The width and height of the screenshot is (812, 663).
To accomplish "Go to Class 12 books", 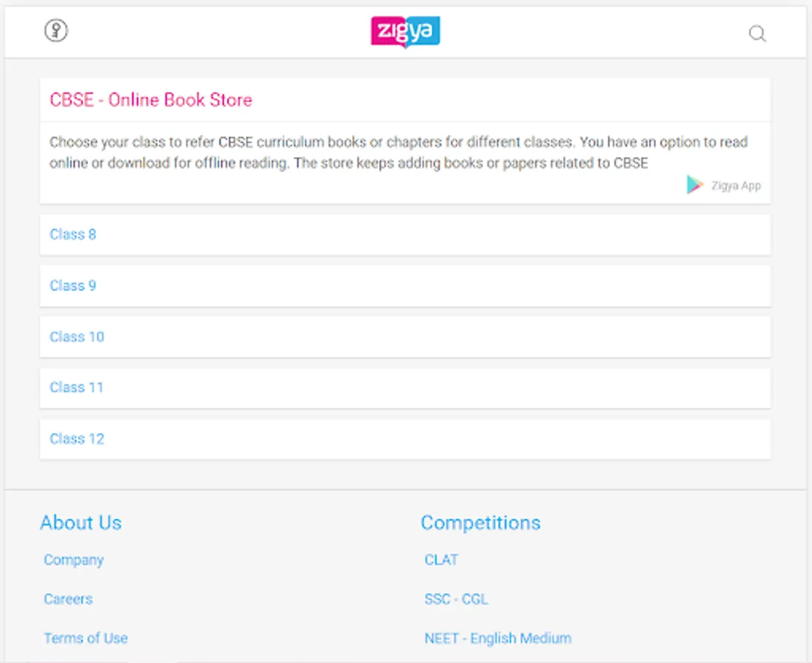I will (x=405, y=439).
